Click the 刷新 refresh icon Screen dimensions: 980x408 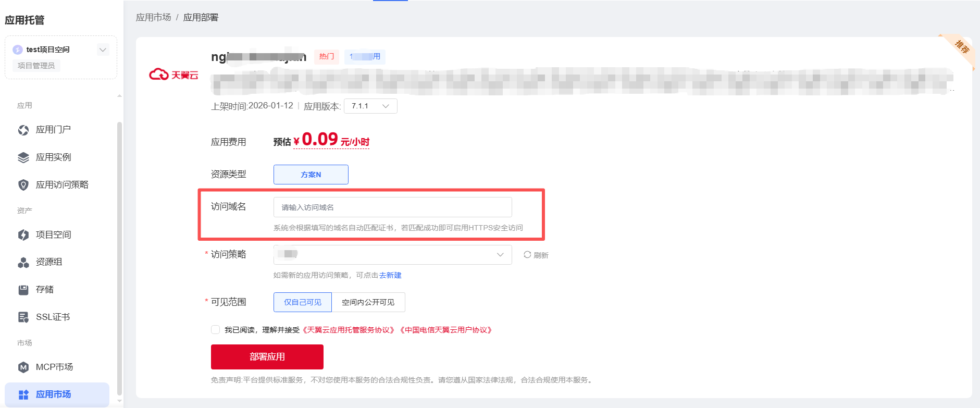pos(527,255)
